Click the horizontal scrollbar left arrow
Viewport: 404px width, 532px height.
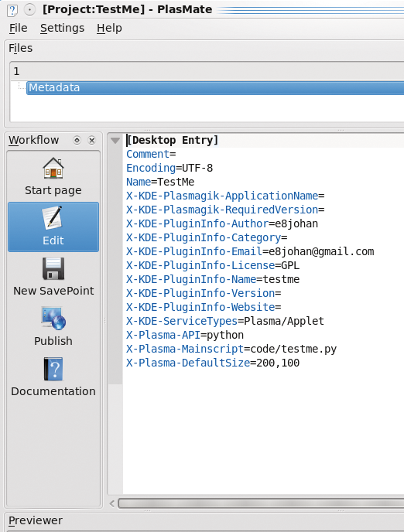(112, 503)
